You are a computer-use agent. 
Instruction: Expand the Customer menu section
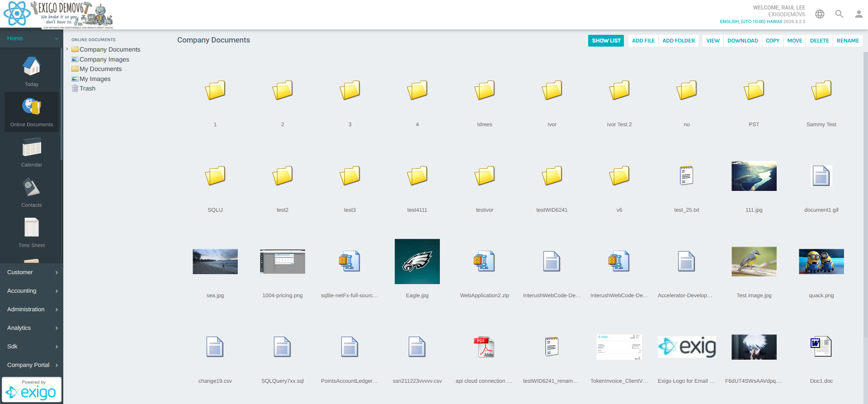pyautogui.click(x=32, y=272)
